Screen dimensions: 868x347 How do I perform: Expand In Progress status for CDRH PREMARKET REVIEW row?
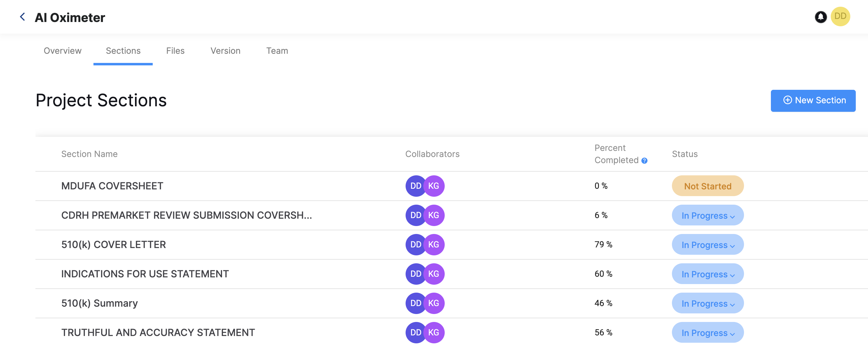(708, 215)
